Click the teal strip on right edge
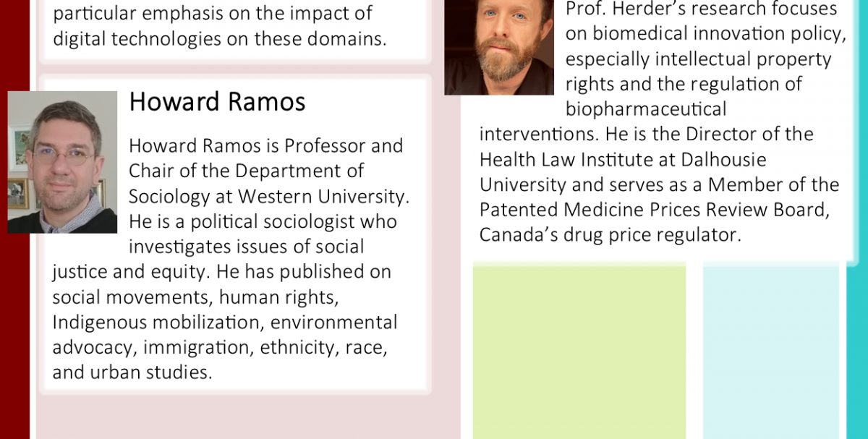 click(857, 219)
